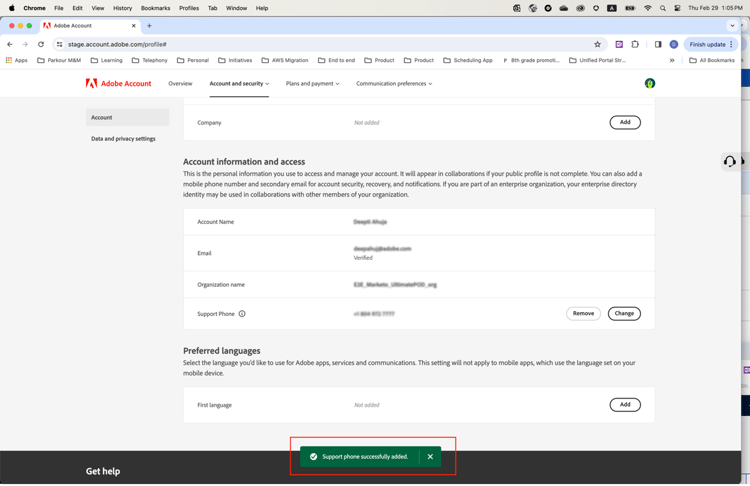Expand the tab search dropdown arrow
Image resolution: width=750 pixels, height=486 pixels.
tap(732, 25)
